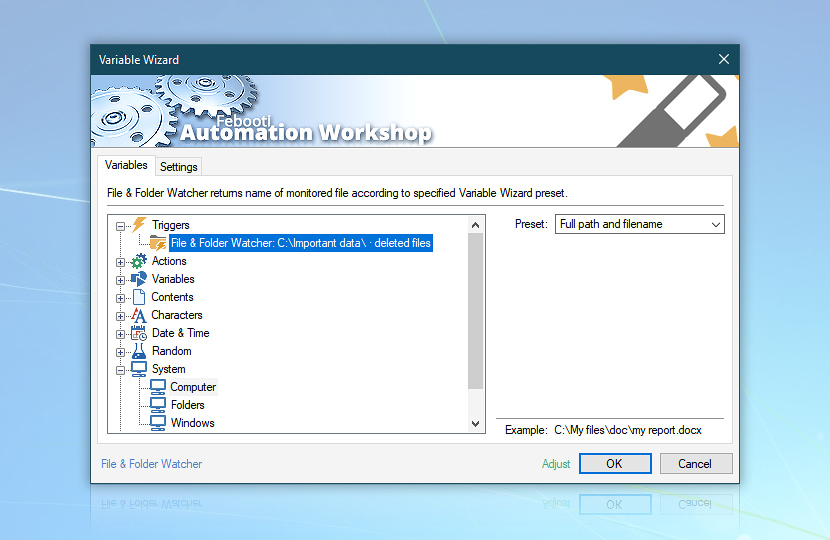
Task: Open the Preset dropdown list
Action: (639, 224)
